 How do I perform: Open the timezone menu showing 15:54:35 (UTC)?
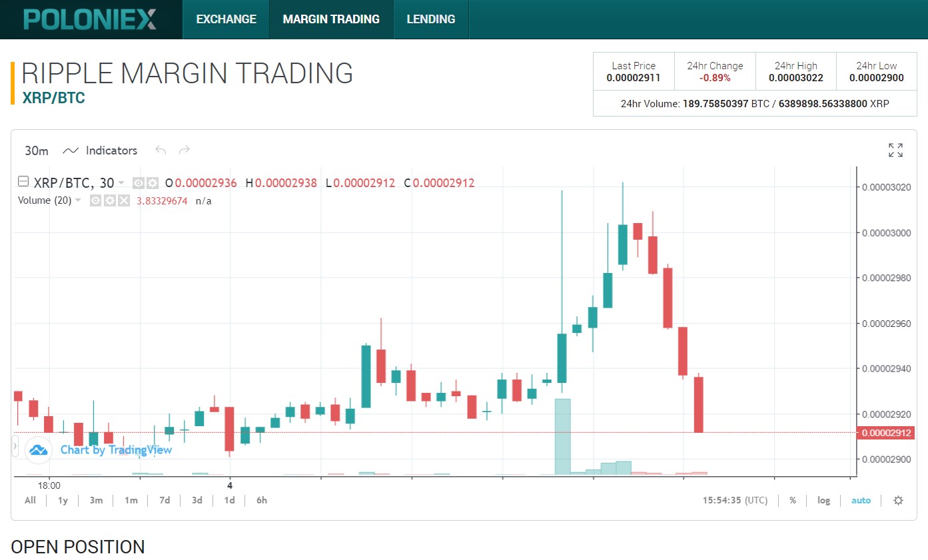(735, 500)
